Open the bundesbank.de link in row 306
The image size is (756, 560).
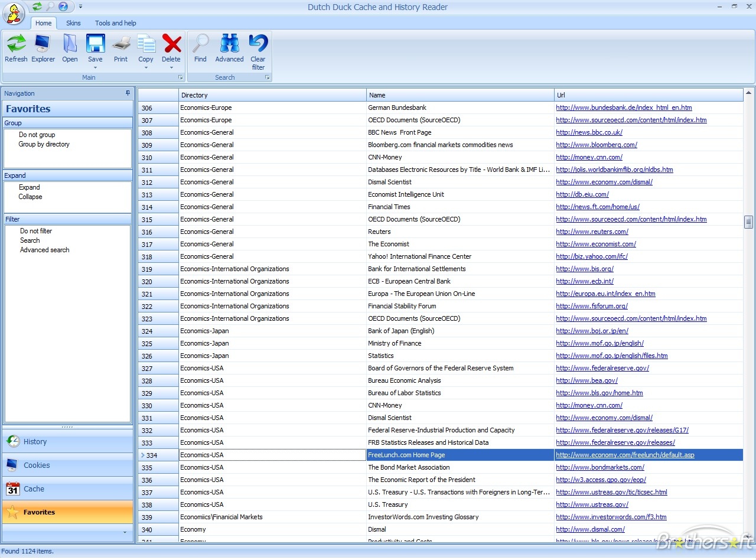coord(624,108)
